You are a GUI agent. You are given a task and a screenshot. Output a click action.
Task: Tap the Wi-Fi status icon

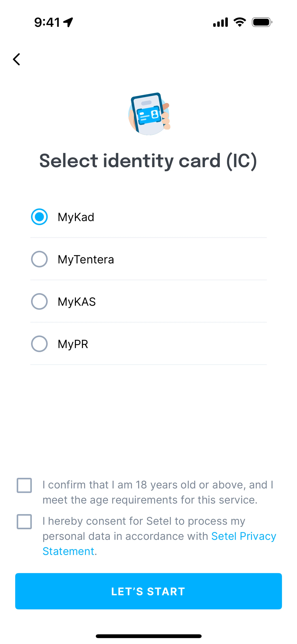(239, 22)
